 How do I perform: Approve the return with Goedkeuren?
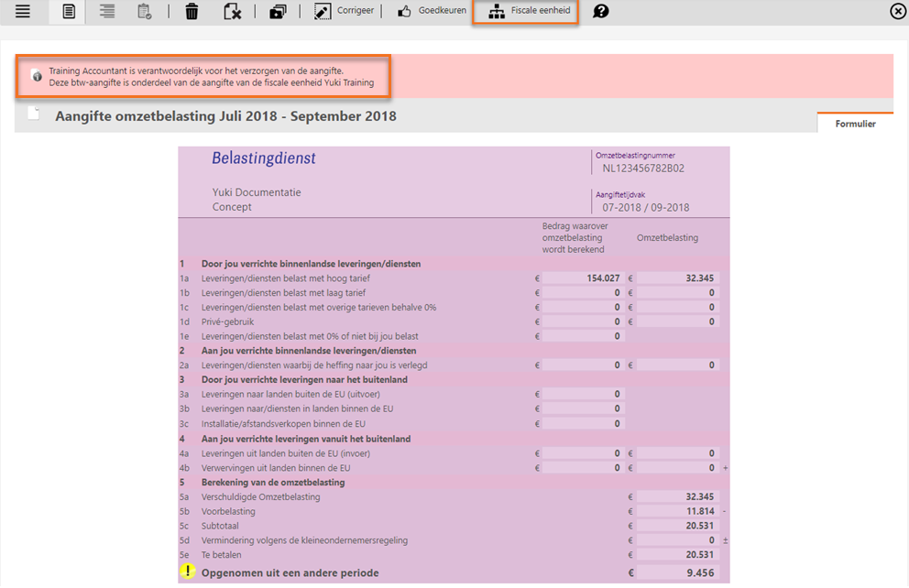[x=432, y=11]
